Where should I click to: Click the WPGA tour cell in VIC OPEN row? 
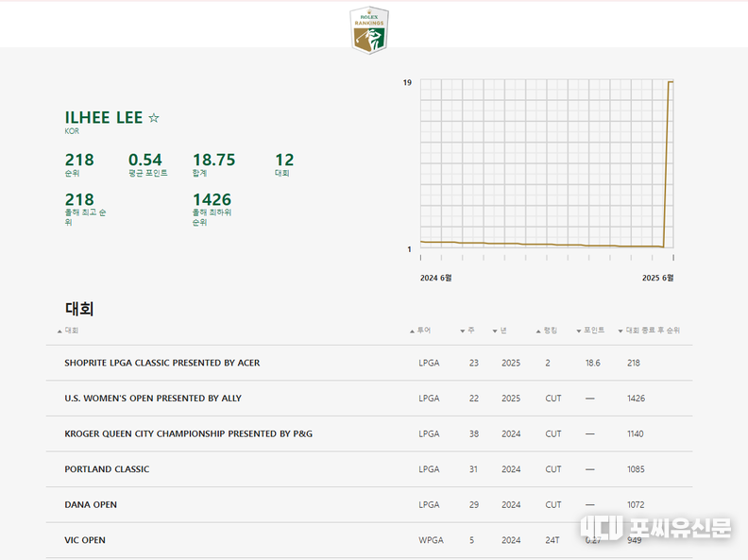coord(432,540)
